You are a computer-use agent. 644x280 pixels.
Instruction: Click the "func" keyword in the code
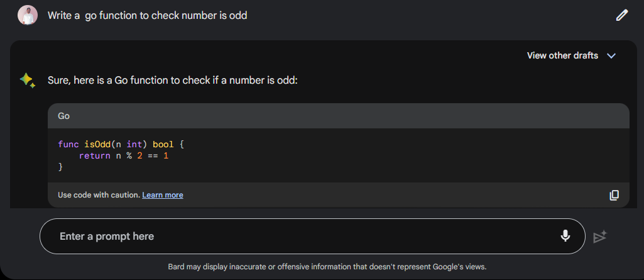click(x=68, y=144)
